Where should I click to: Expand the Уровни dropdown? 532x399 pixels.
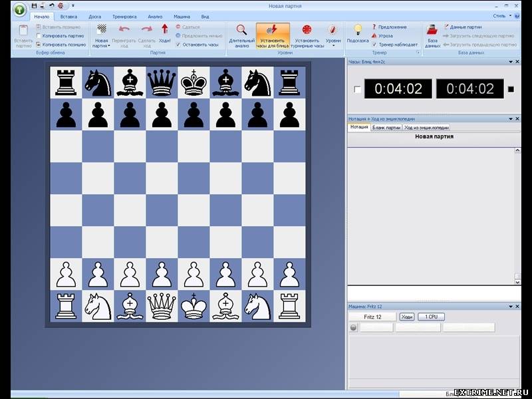pyautogui.click(x=333, y=46)
